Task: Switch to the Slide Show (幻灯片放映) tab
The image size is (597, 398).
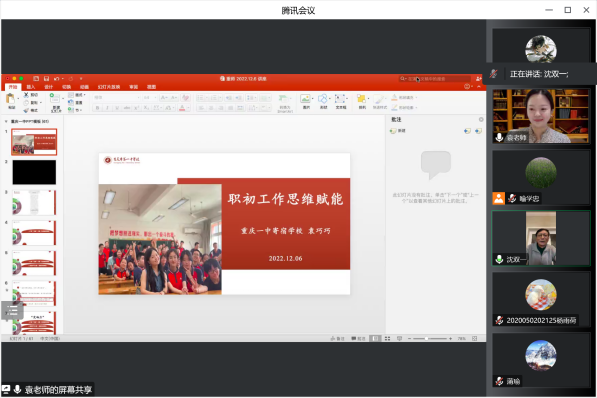Action: click(x=109, y=87)
